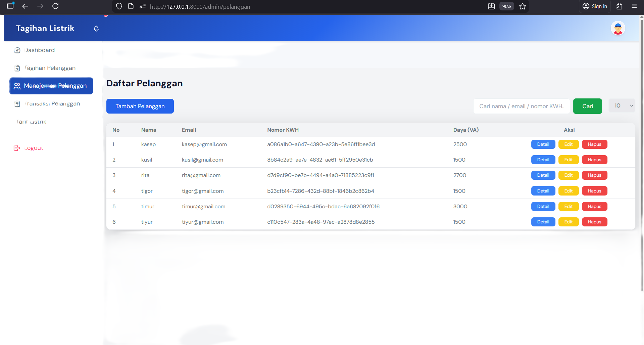Open the browser hamburger application menu

tap(634, 6)
